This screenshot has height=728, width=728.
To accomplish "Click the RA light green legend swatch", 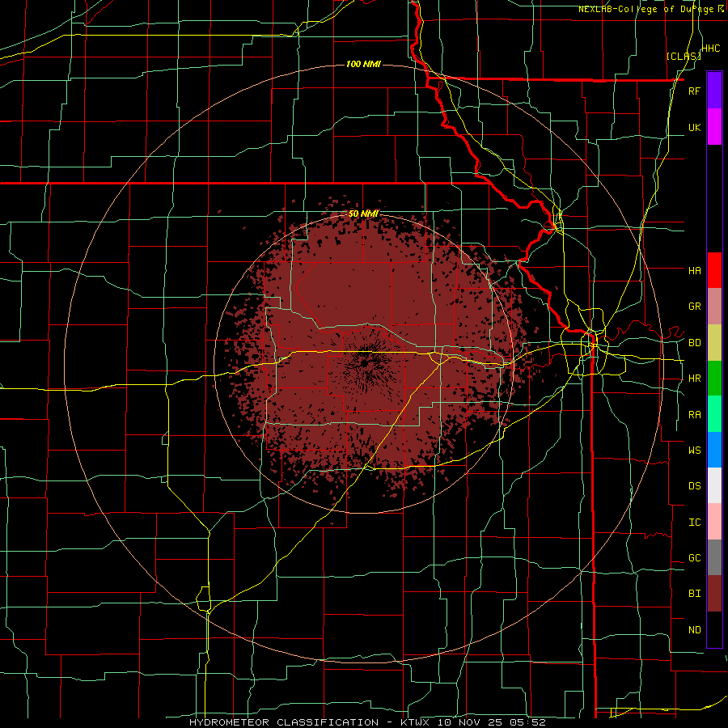I will [x=714, y=414].
